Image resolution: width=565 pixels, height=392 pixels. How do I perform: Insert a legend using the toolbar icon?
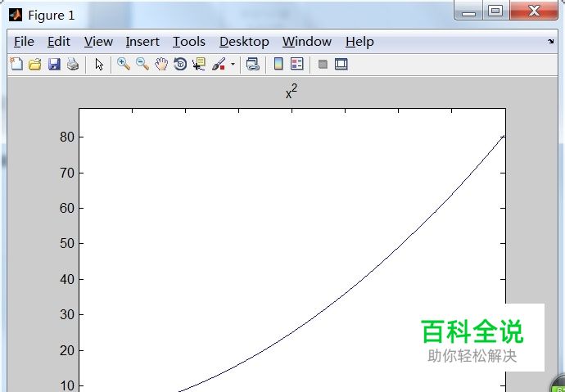tap(297, 64)
